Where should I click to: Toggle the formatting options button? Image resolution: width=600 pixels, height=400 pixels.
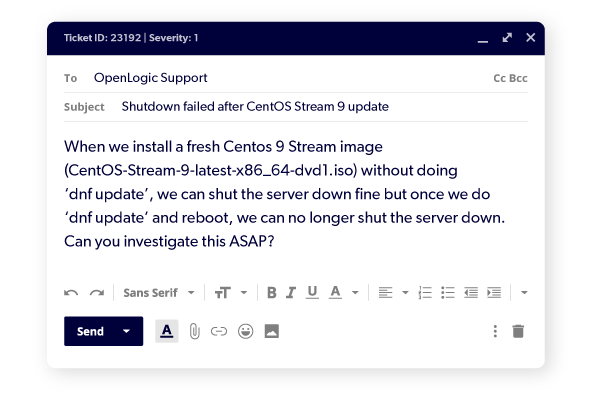click(x=166, y=331)
